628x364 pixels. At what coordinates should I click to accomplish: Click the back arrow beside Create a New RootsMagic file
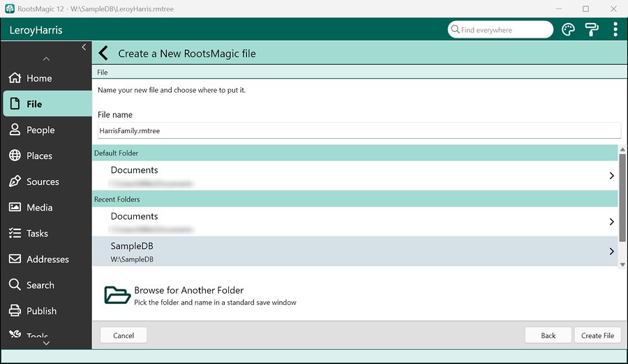pos(103,53)
